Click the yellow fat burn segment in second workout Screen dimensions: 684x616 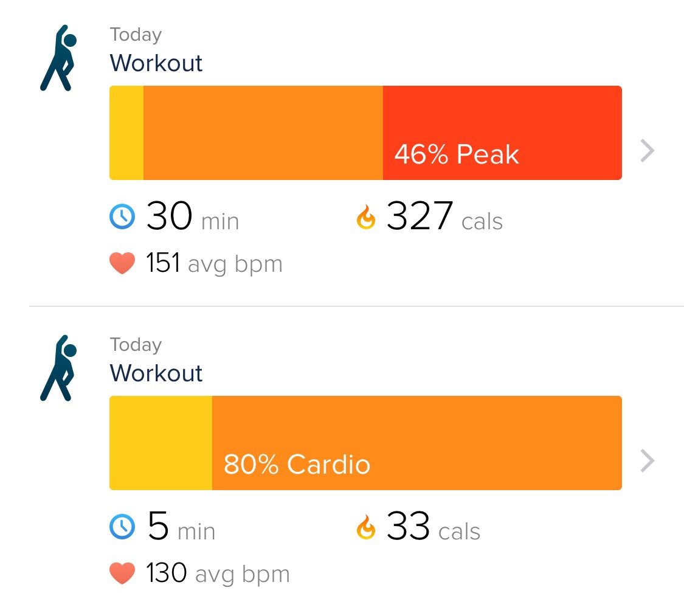pos(161,443)
